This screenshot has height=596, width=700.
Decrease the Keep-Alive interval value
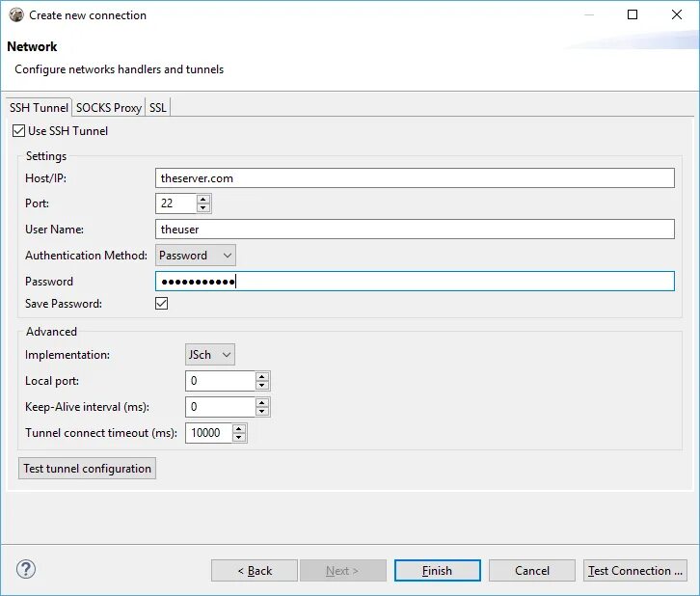pyautogui.click(x=262, y=411)
